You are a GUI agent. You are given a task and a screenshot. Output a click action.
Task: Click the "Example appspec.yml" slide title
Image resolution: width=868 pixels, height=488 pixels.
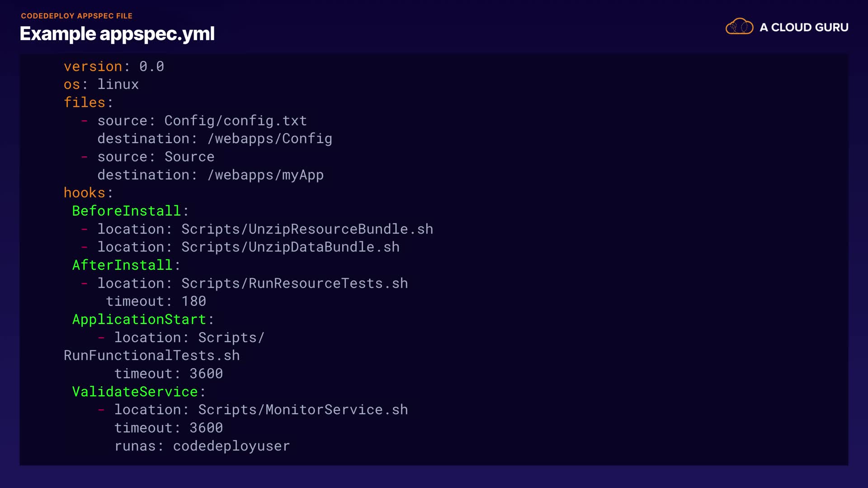117,34
